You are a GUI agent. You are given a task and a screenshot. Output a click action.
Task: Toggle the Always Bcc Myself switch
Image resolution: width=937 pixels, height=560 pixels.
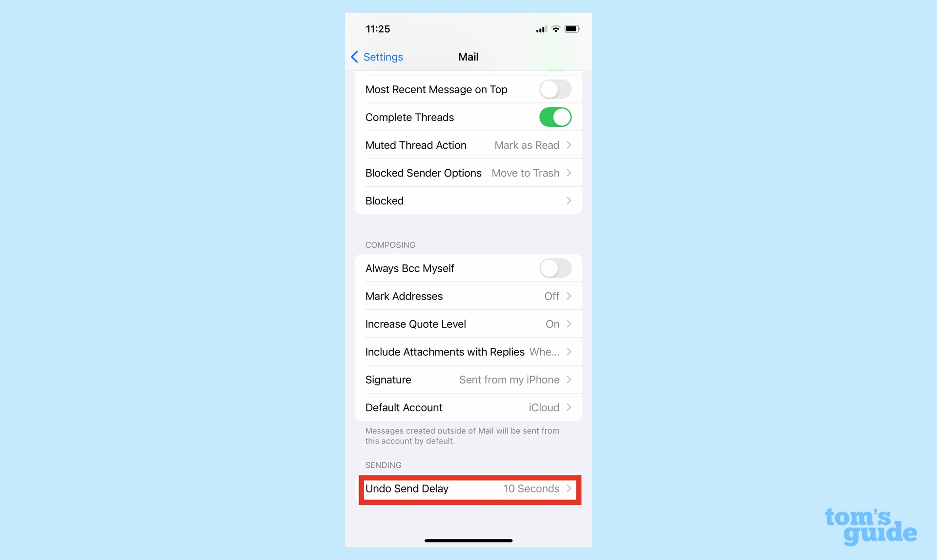[555, 268]
